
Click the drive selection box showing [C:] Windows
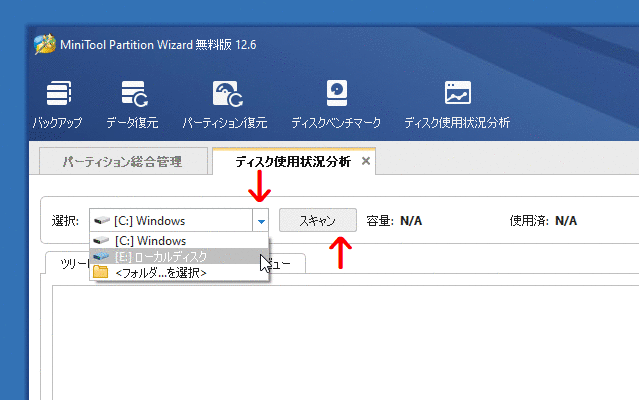[x=170, y=221]
